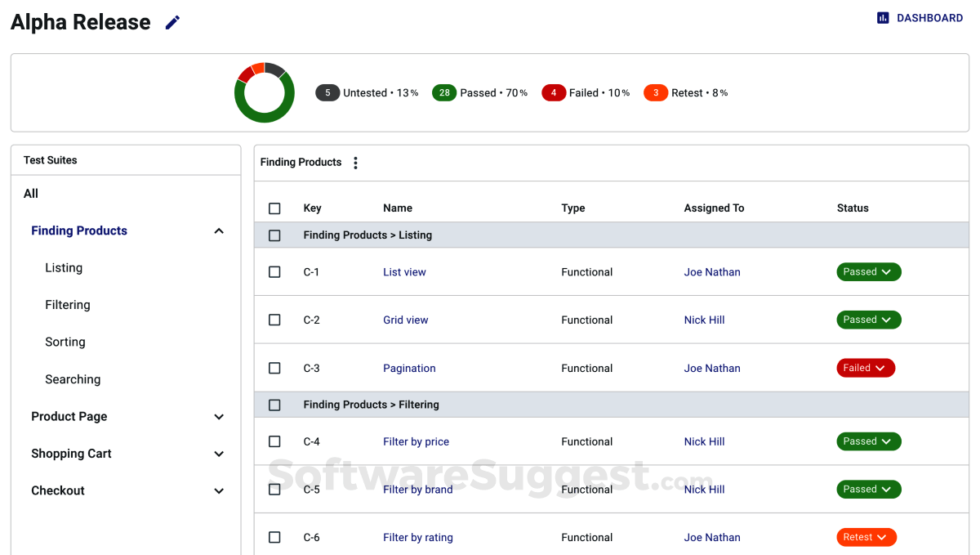The width and height of the screenshot is (980, 555).
Task: Click the Failed count badge showing 4
Action: [x=554, y=92]
